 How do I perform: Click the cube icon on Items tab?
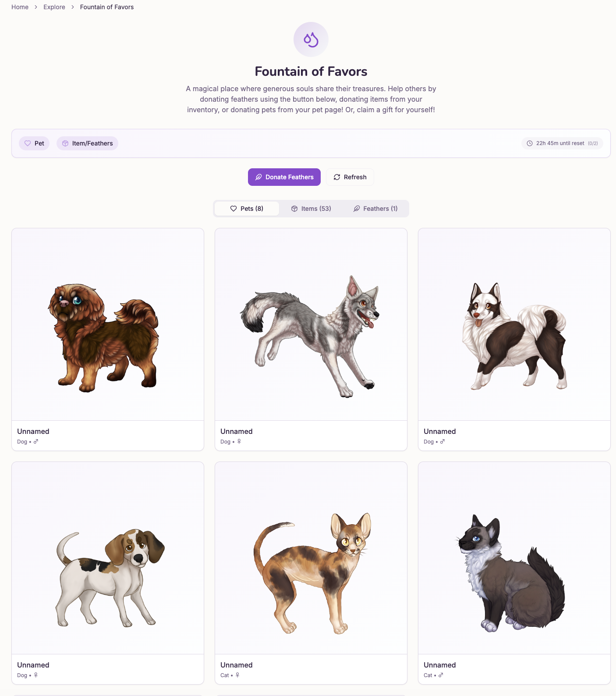pos(294,209)
